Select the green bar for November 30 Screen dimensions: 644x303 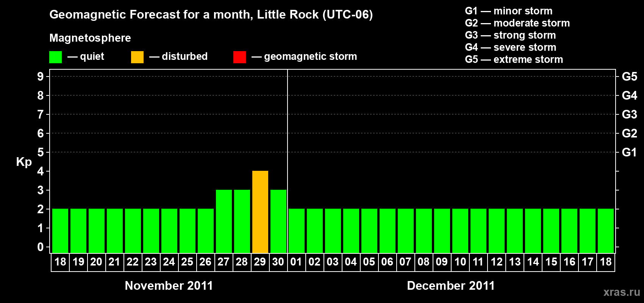pos(278,221)
